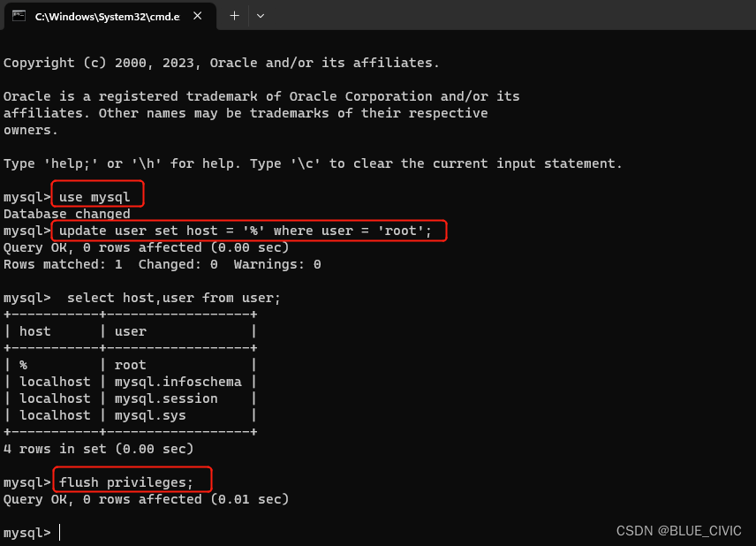Click the 'select host,user from user;' line
This screenshot has width=756, height=546.
click(174, 298)
